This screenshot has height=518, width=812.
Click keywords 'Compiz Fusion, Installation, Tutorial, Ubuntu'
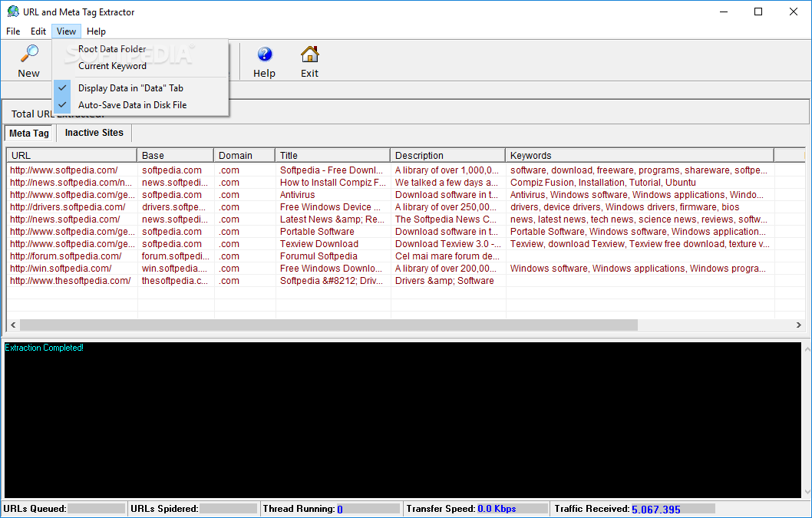[602, 183]
